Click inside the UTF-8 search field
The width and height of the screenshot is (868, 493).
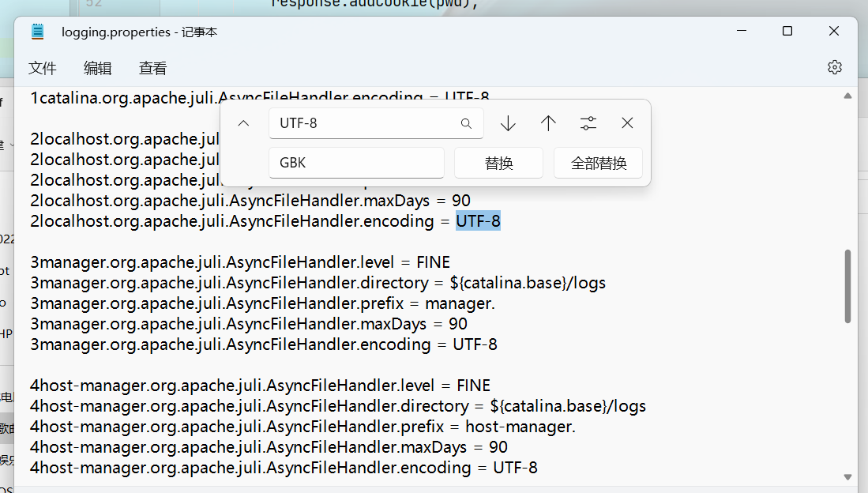[355, 123]
